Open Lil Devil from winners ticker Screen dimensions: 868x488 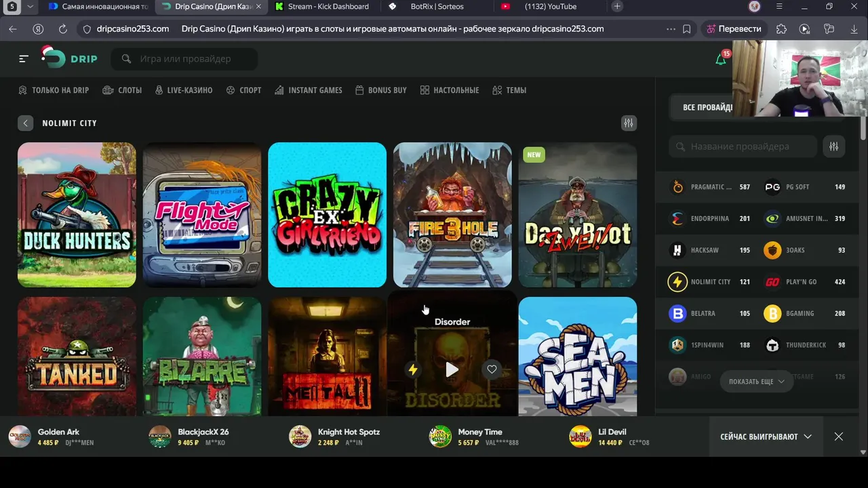609,437
